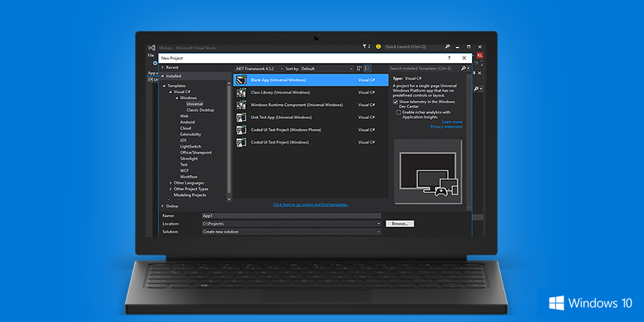This screenshot has width=644, height=322.
Task: Select the Web template category
Action: pos(184,116)
